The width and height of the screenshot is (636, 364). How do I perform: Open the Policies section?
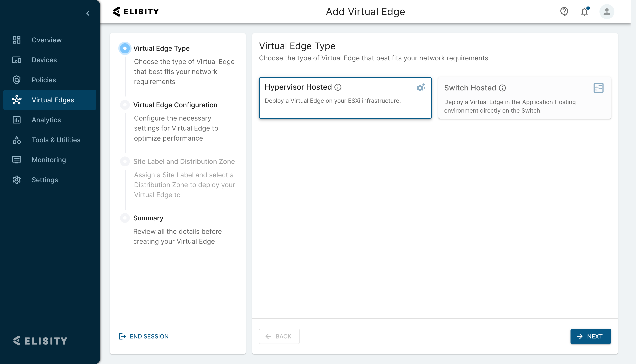tap(50, 80)
